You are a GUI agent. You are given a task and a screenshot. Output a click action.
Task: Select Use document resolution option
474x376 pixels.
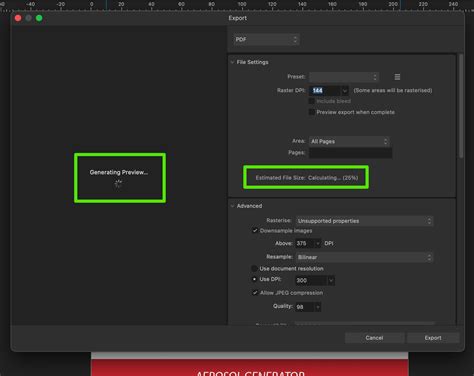pyautogui.click(x=254, y=268)
